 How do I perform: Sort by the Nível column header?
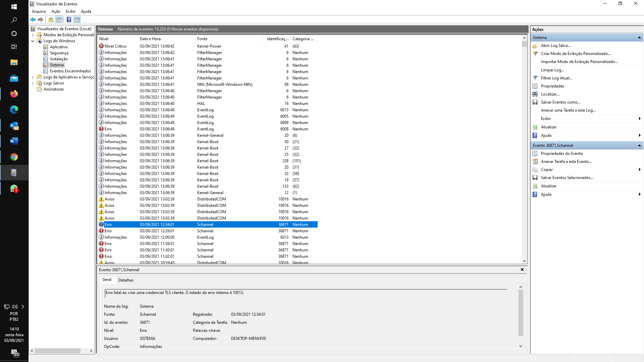coord(117,39)
